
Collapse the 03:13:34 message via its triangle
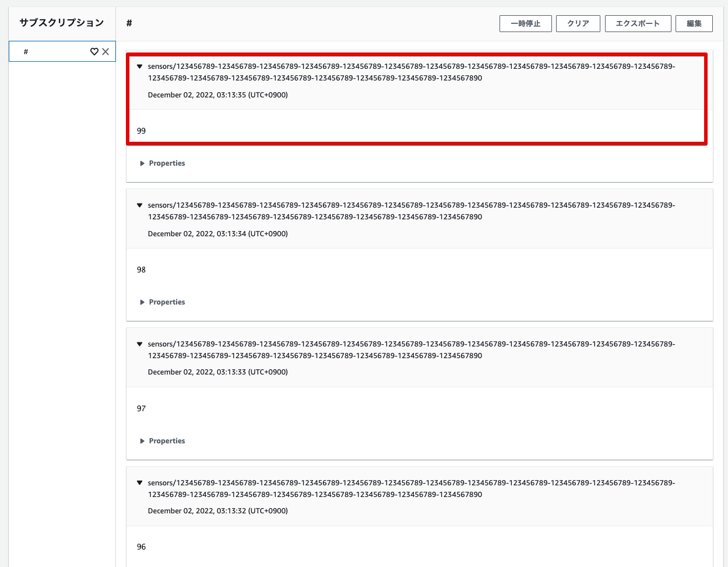pyautogui.click(x=139, y=205)
